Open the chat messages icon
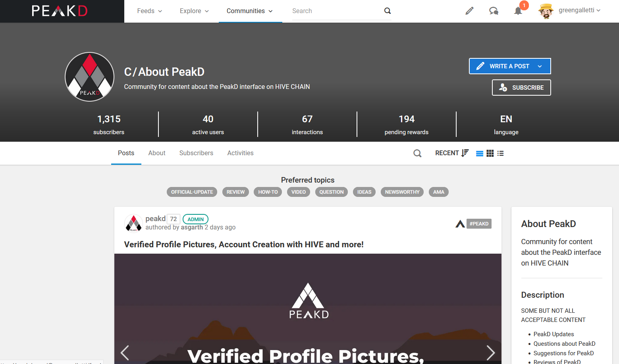Image resolution: width=619 pixels, height=364 pixels. 494,11
